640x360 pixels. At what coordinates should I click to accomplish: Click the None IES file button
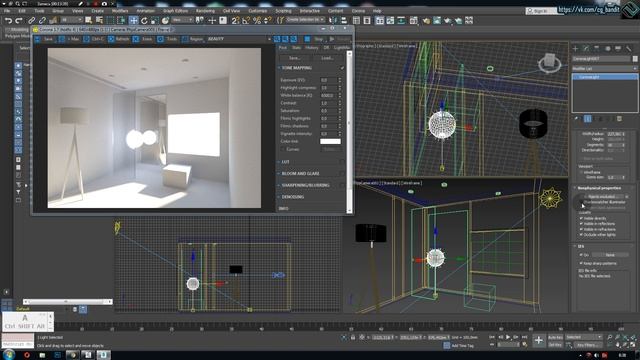click(x=610, y=255)
